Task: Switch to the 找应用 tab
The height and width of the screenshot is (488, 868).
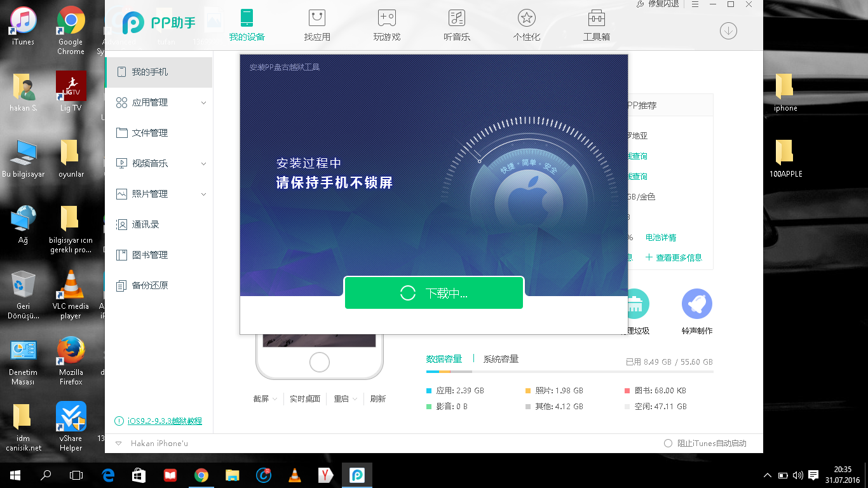Action: coord(316,25)
